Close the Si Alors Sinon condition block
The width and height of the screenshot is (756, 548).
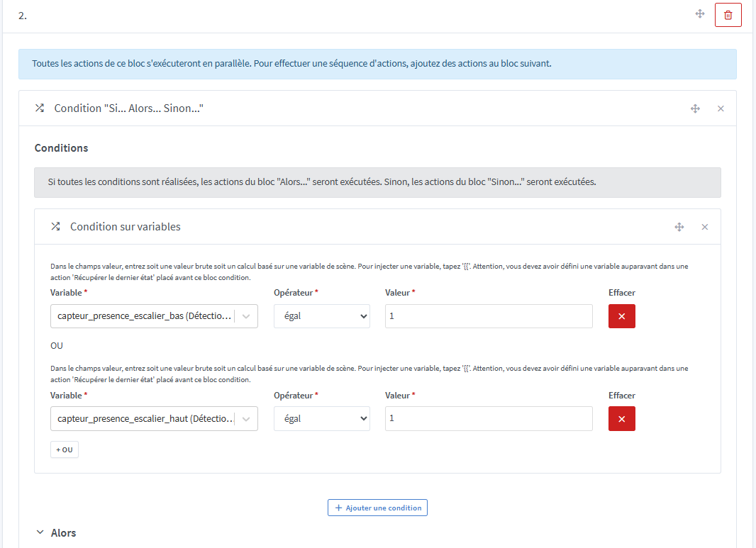point(721,108)
